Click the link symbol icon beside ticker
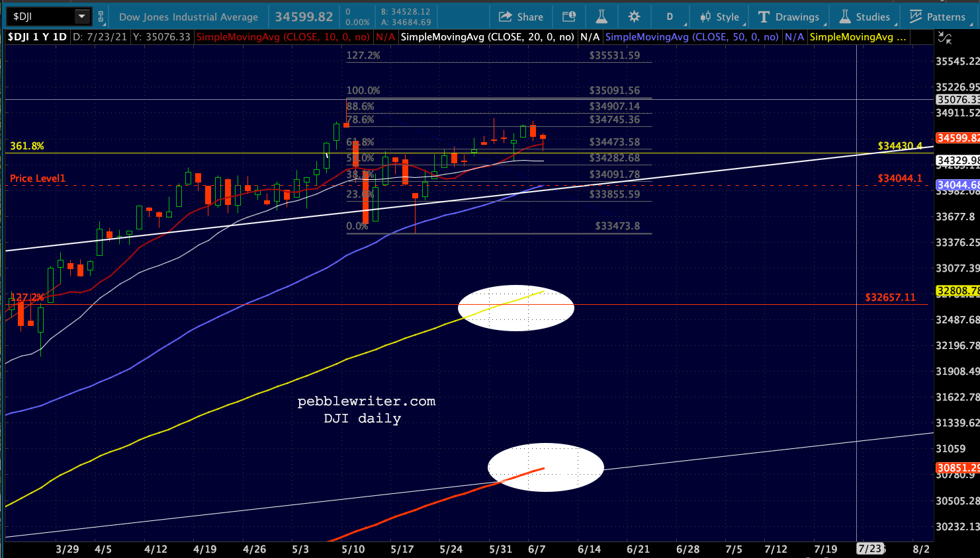The width and height of the screenshot is (980, 558). tap(101, 17)
